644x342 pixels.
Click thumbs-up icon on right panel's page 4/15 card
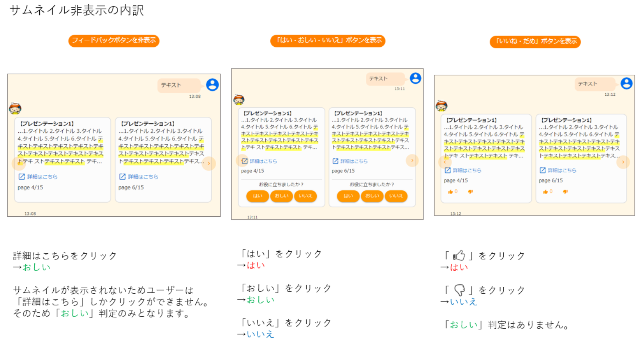pyautogui.click(x=450, y=192)
